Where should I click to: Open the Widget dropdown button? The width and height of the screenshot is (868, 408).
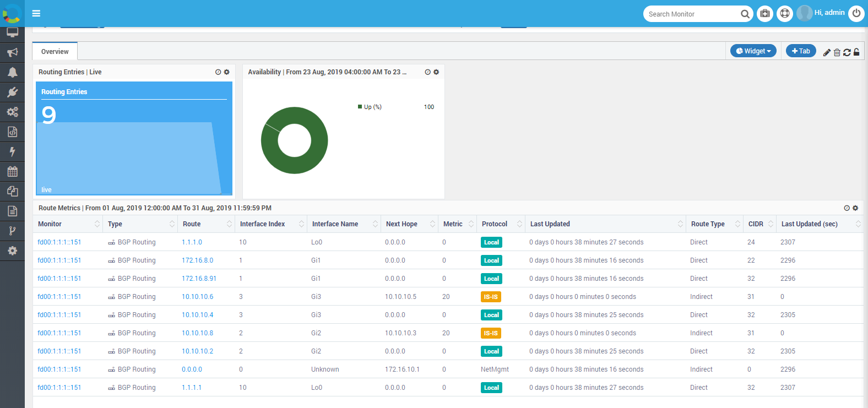(x=753, y=51)
